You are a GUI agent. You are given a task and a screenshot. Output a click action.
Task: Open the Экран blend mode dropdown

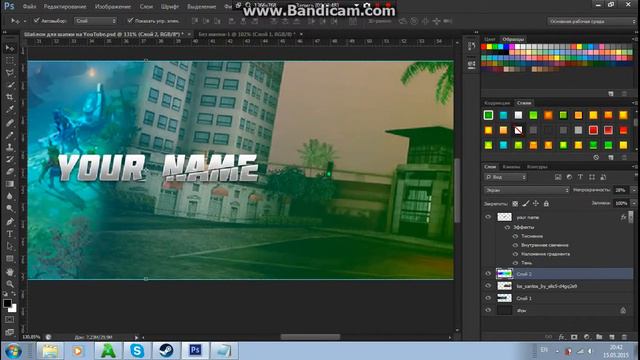(x=527, y=190)
